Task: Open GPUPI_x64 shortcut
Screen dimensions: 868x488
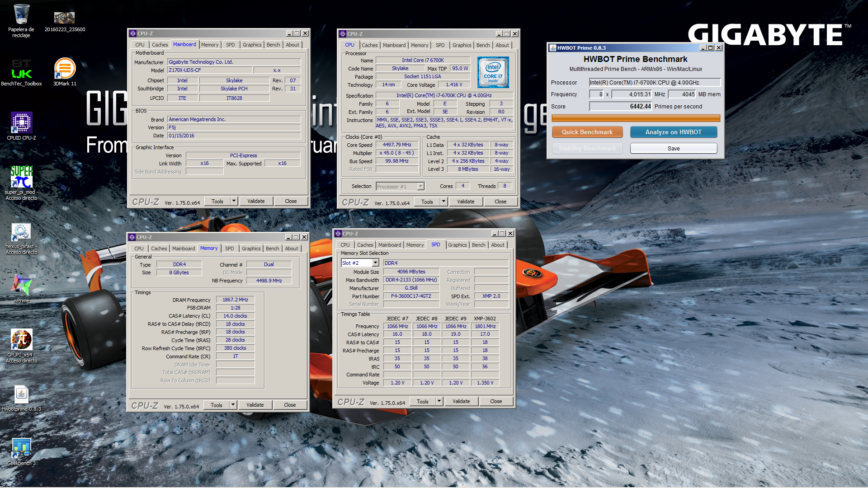Action: point(21,346)
